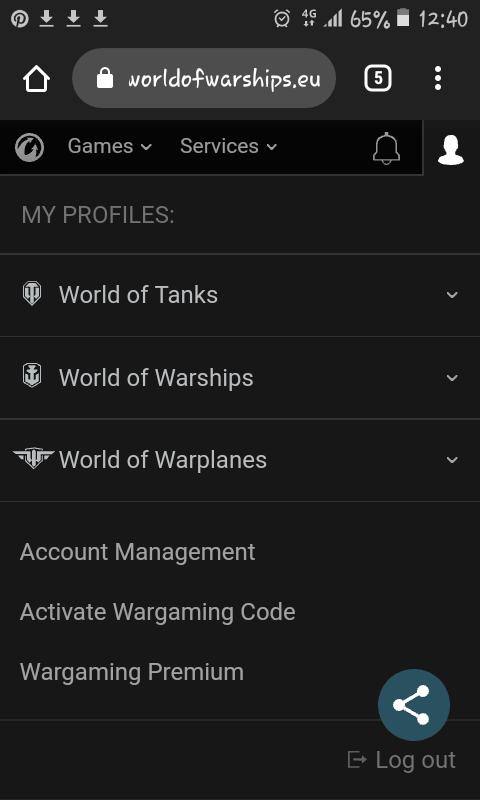Tap the World of Warships anchor icon
The image size is (480, 800).
(32, 376)
